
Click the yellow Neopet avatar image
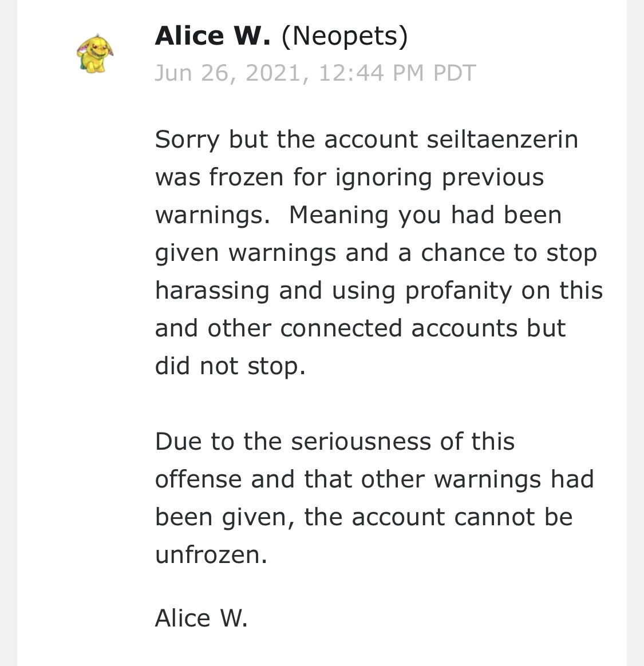[x=95, y=54]
